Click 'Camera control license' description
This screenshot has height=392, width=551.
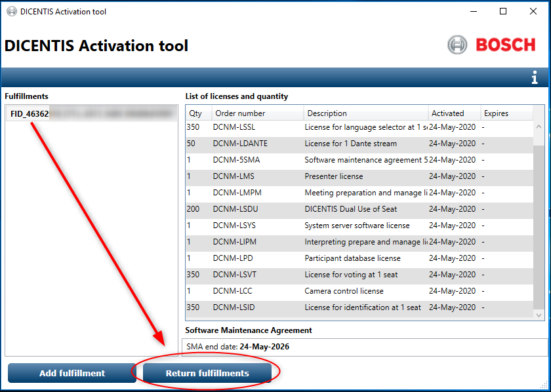point(344,291)
